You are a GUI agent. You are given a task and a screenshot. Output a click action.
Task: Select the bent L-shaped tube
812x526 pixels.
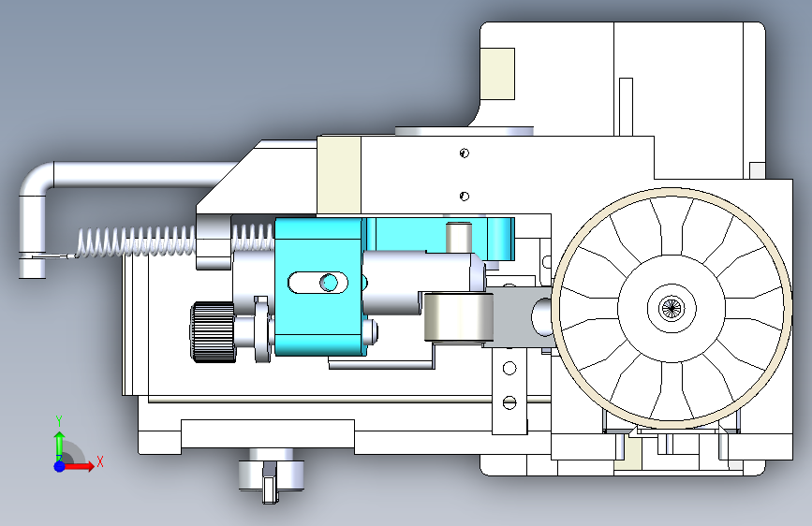tap(104, 207)
